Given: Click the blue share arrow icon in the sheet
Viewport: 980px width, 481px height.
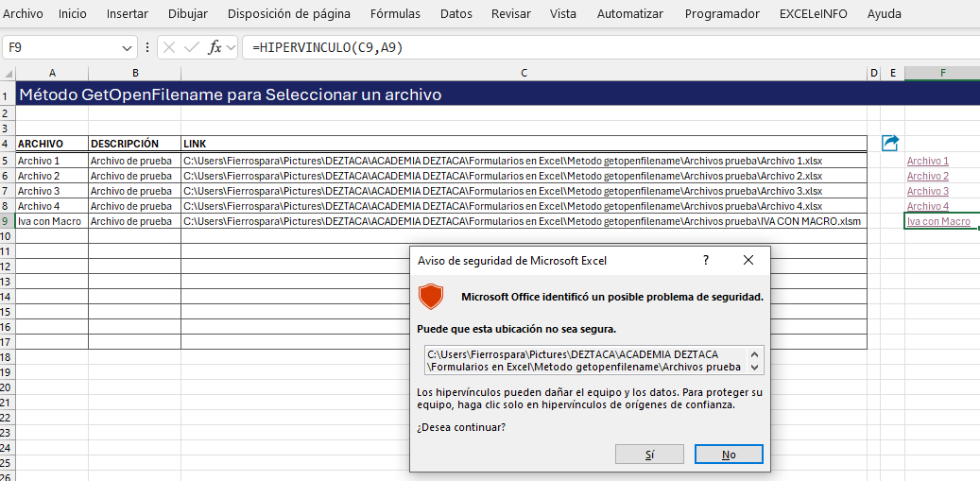Looking at the screenshot, I should [x=890, y=143].
